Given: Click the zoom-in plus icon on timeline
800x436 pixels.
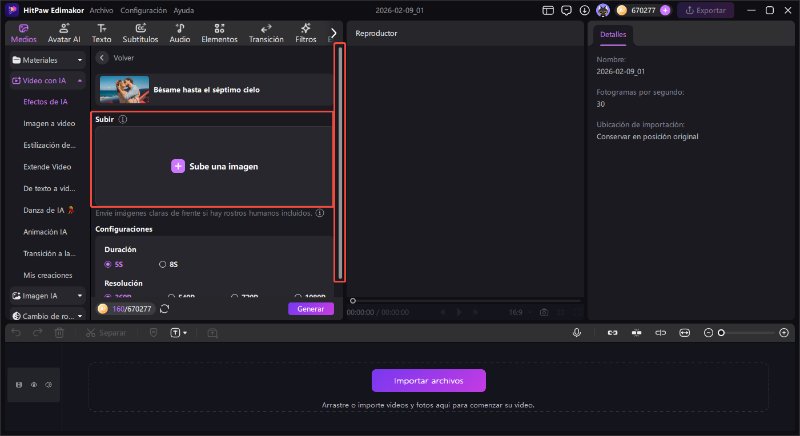Looking at the screenshot, I should (x=782, y=332).
